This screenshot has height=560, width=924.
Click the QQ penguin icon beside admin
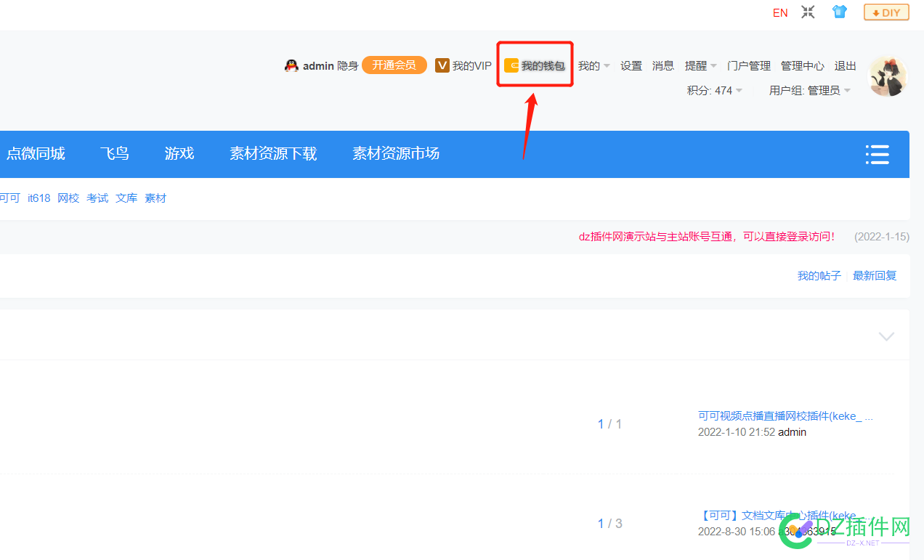pos(290,65)
